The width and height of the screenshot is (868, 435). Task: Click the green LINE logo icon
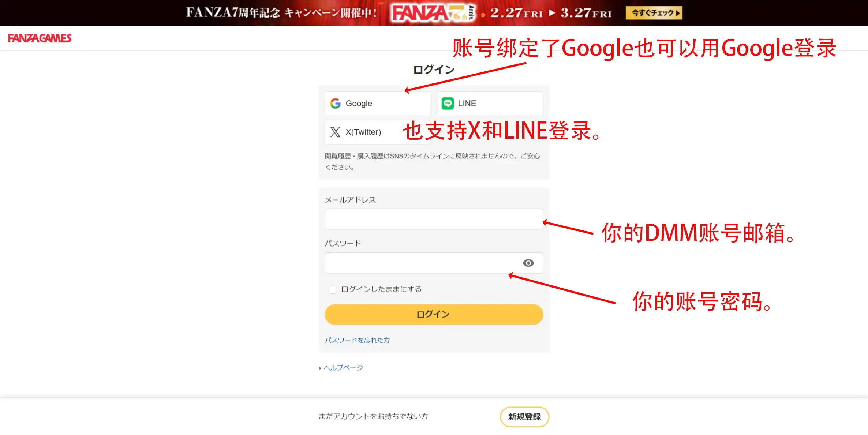tap(448, 104)
